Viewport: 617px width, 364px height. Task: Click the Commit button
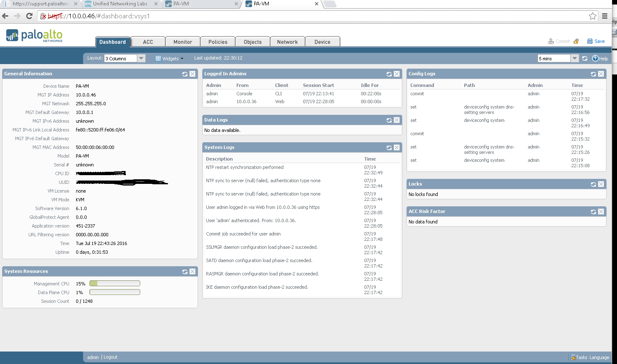(x=559, y=41)
